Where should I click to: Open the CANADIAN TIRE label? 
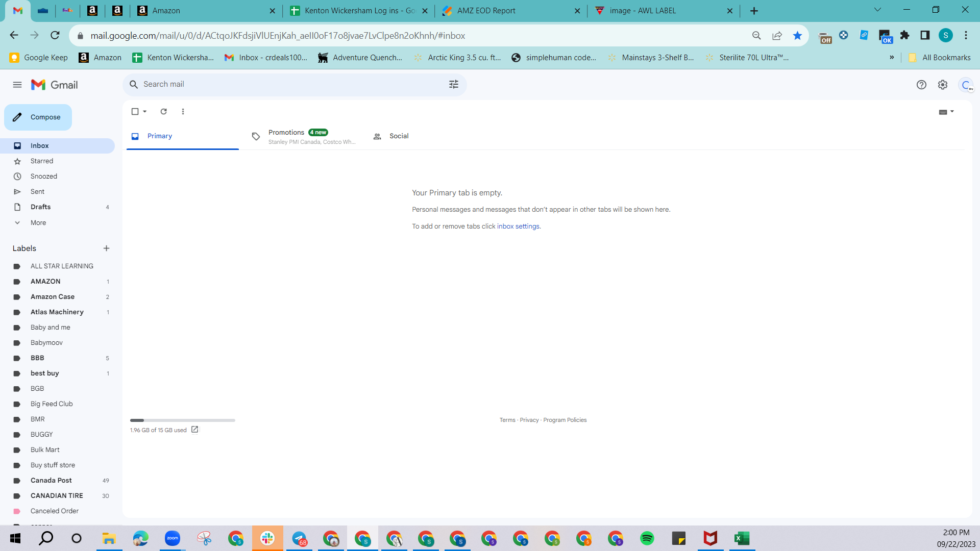tap(57, 496)
